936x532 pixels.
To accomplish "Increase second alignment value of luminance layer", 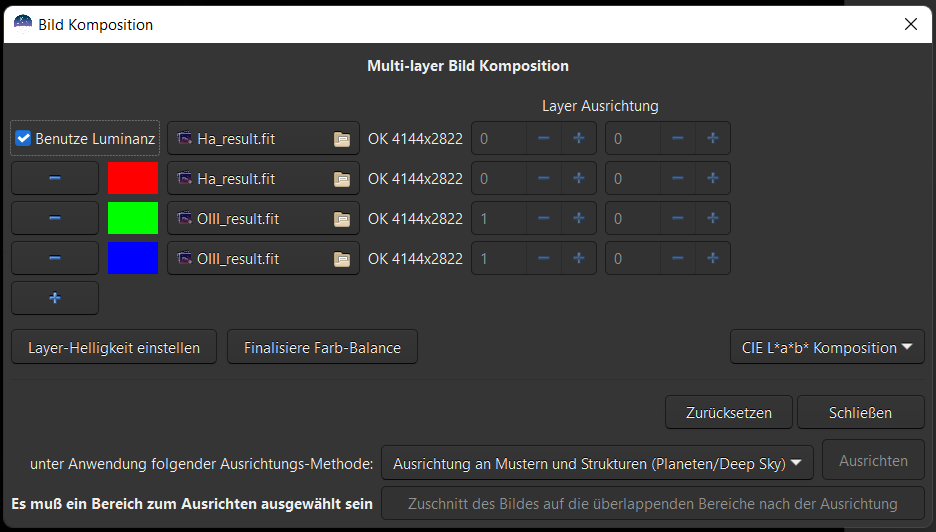I will (x=712, y=139).
